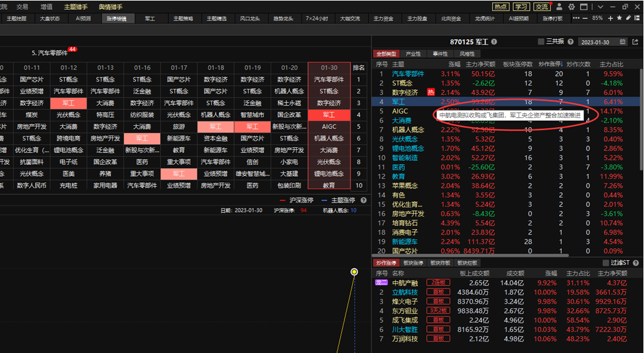Open the 新能源车 theme link in row 19
Image resolution: width=644 pixels, height=353 pixels.
pyautogui.click(x=405, y=242)
